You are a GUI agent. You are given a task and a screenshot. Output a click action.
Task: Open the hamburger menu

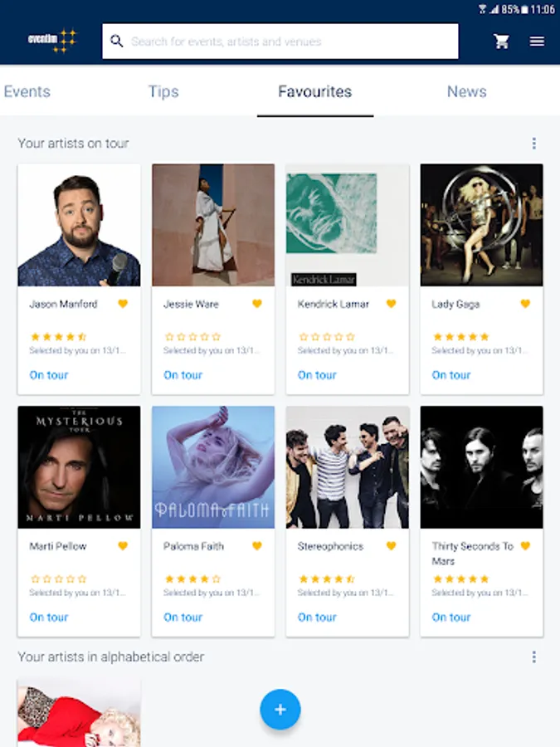(x=537, y=41)
